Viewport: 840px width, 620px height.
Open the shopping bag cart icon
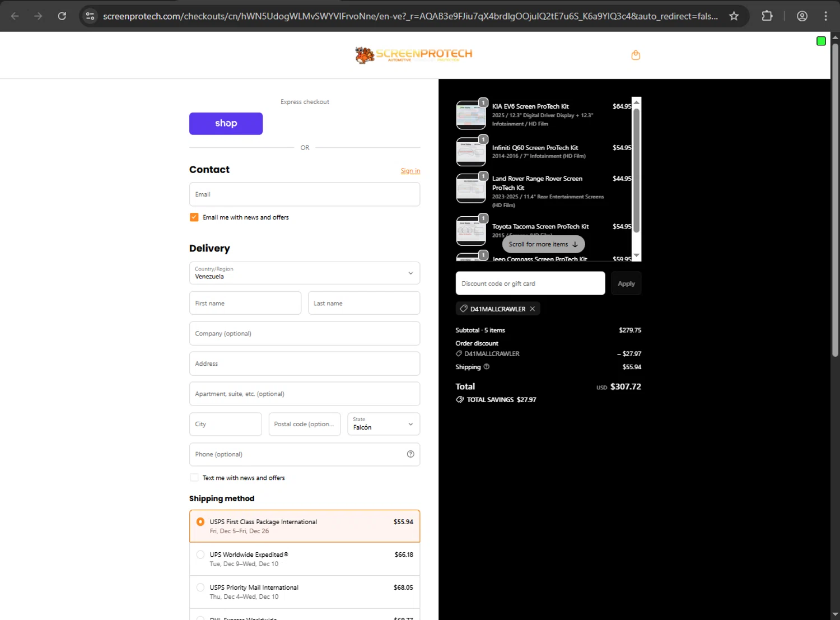pyautogui.click(x=636, y=55)
